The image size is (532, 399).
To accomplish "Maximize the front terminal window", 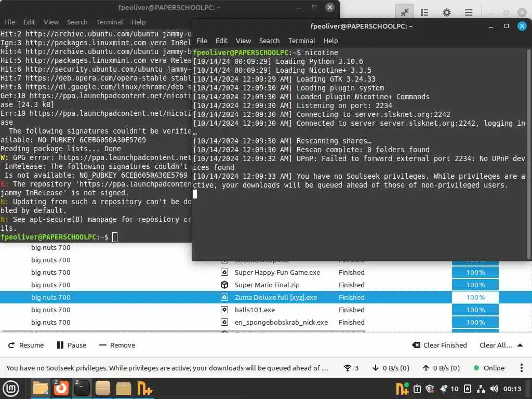I will [507, 26].
